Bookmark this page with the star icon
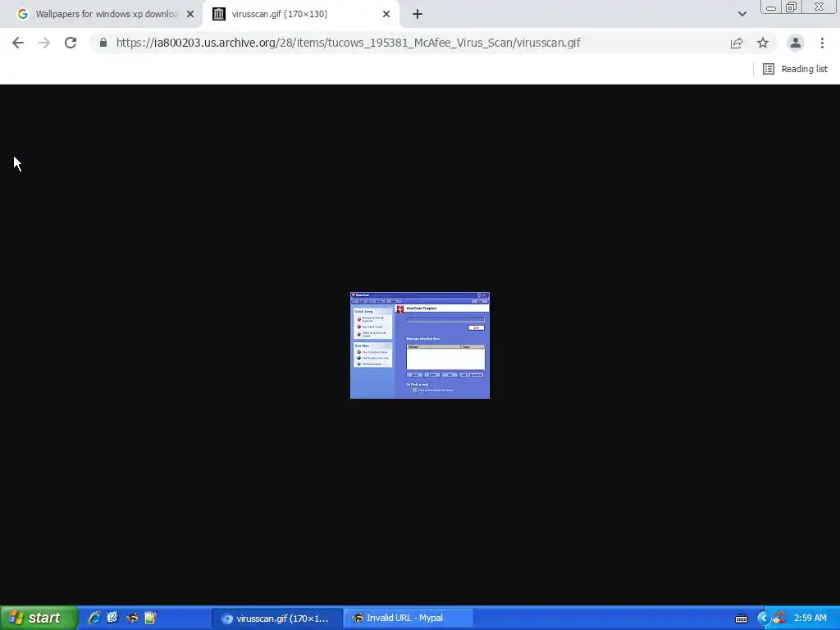The width and height of the screenshot is (840, 630). [763, 43]
